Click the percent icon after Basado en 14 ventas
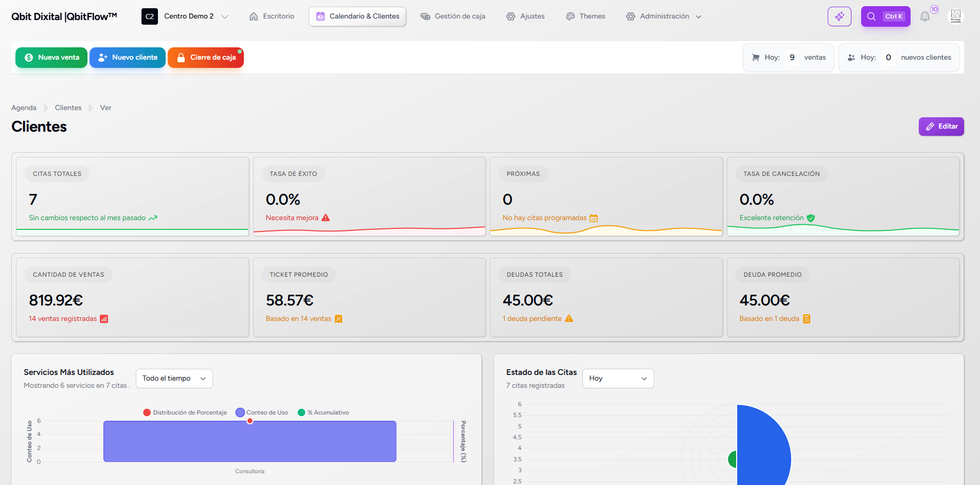Image resolution: width=980 pixels, height=485 pixels. tap(338, 319)
